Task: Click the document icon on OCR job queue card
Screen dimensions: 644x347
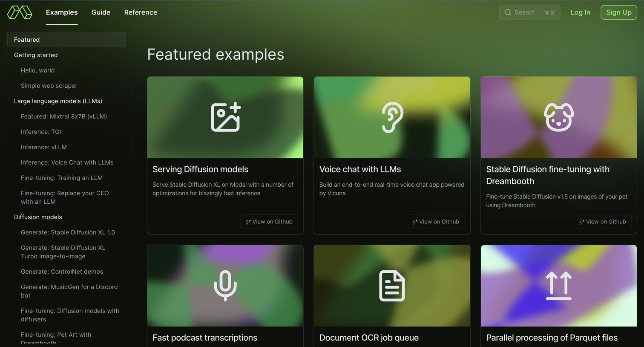Action: [x=392, y=286]
